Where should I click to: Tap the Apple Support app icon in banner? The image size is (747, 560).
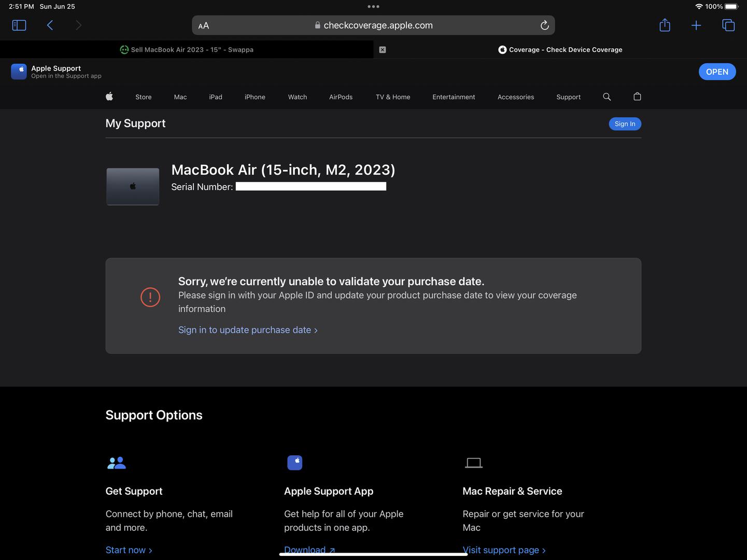[19, 72]
